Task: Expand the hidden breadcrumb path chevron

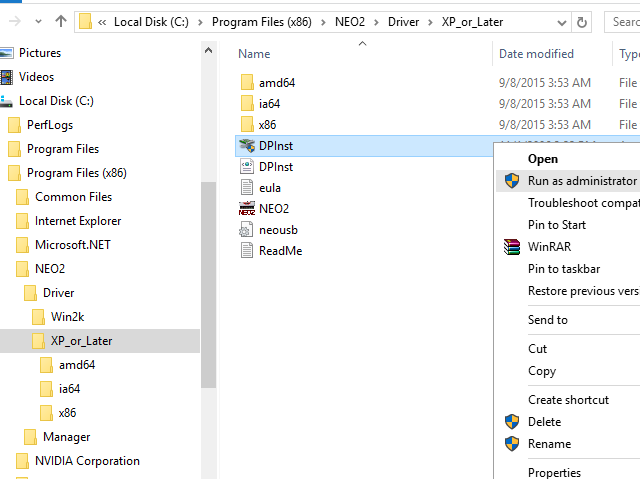Action: (x=102, y=20)
